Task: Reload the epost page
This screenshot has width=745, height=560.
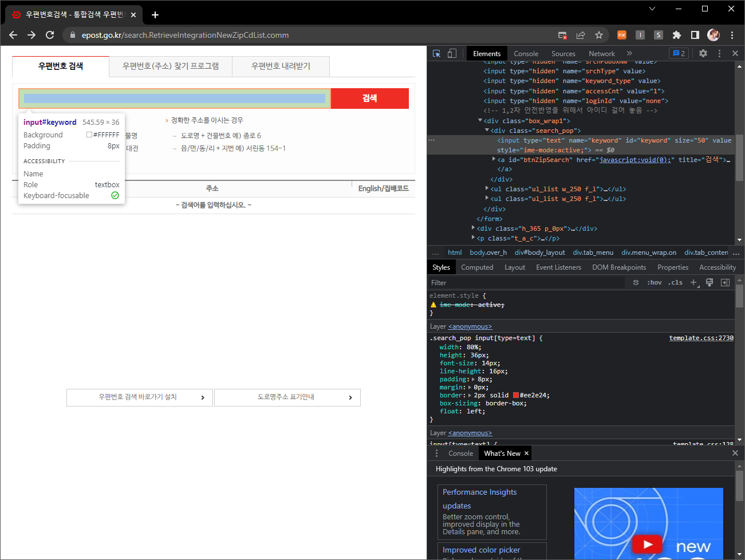Action: (x=50, y=35)
